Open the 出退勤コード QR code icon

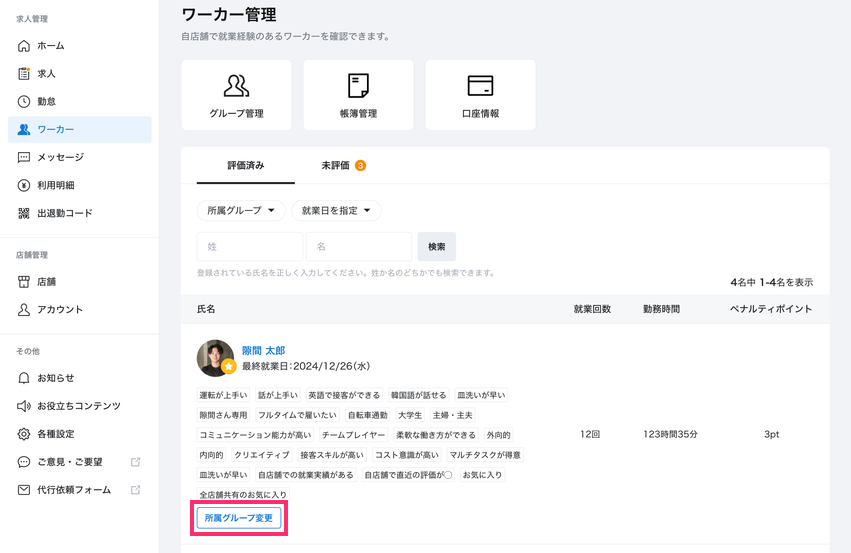[x=25, y=214]
